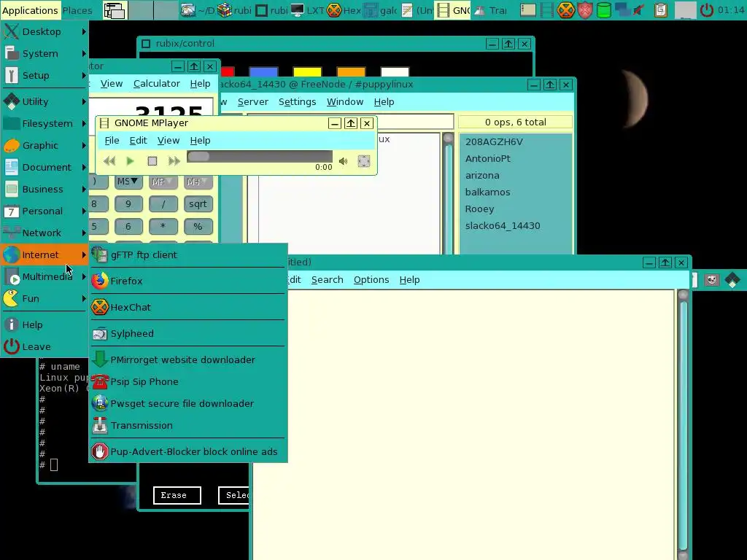
Task: Pick the orange color swatch in rubix control
Action: [351, 72]
